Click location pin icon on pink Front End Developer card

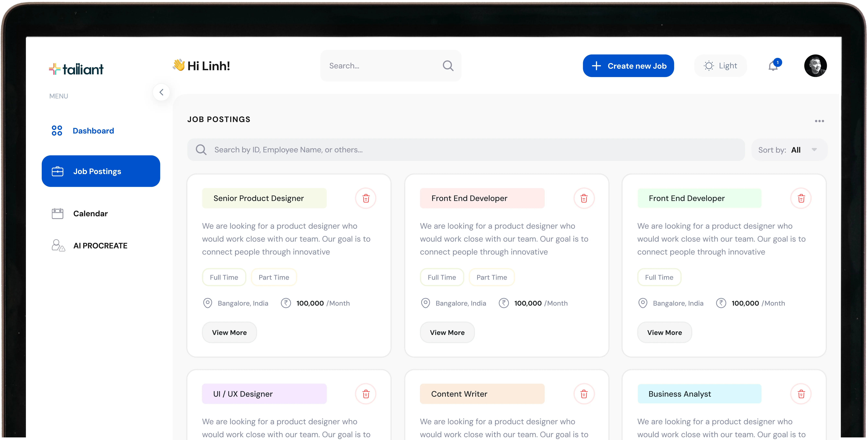426,303
